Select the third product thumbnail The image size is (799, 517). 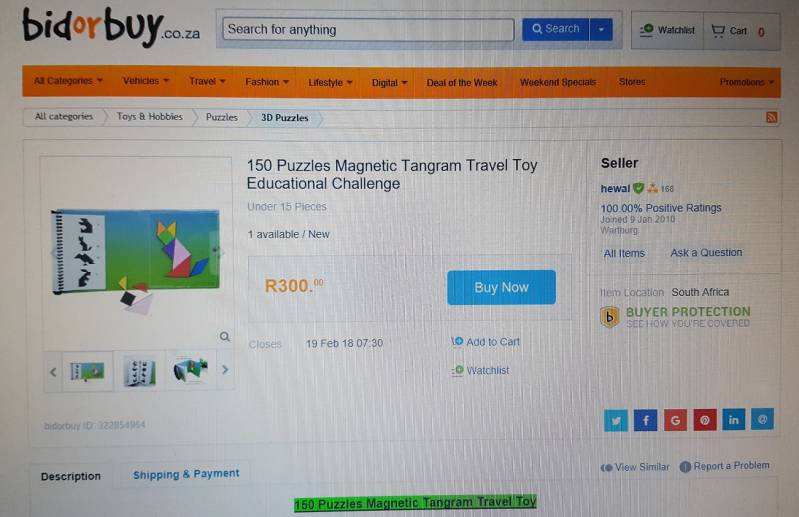191,370
